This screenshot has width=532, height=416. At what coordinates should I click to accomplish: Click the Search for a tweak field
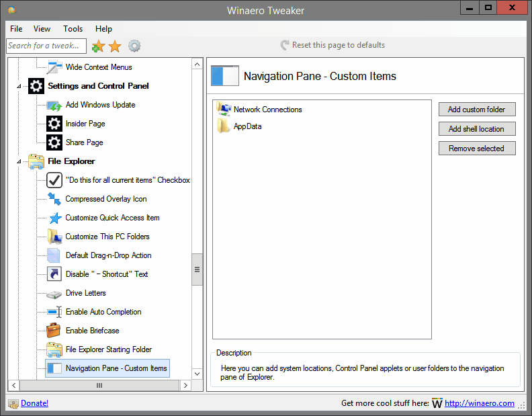[x=46, y=46]
